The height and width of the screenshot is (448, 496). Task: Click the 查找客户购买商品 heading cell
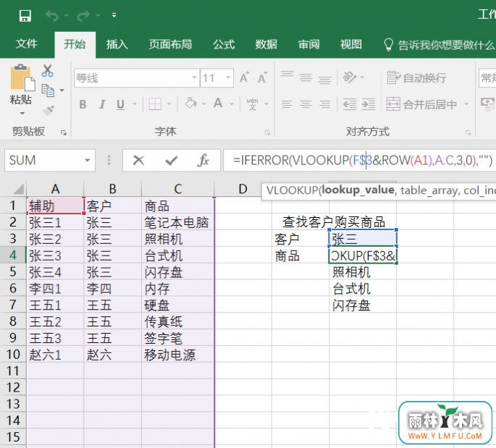(x=334, y=222)
